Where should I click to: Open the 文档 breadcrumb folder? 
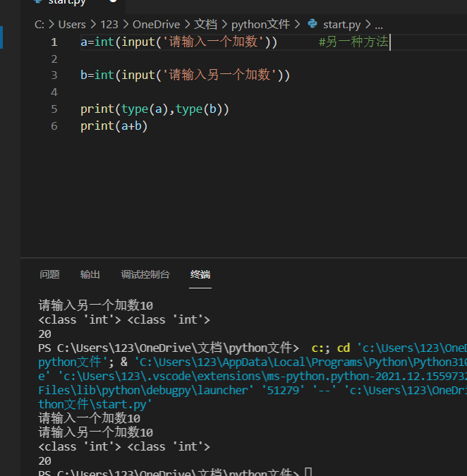(205, 24)
